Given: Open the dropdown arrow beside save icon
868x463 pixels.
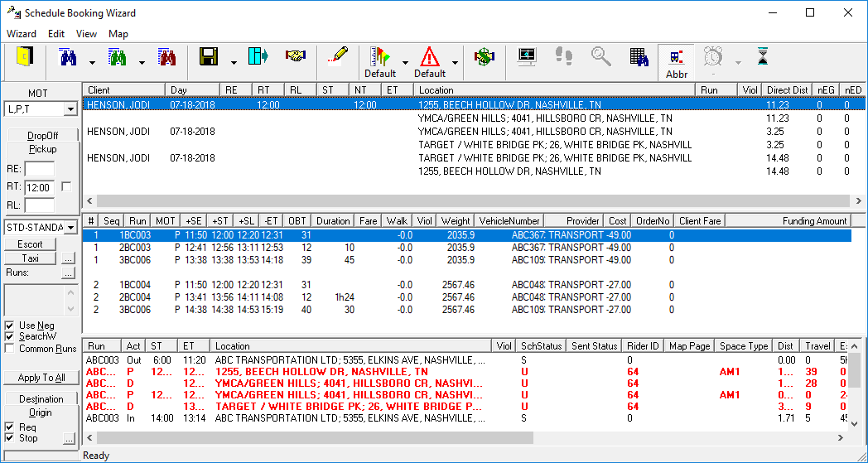Looking at the screenshot, I should click(234, 62).
